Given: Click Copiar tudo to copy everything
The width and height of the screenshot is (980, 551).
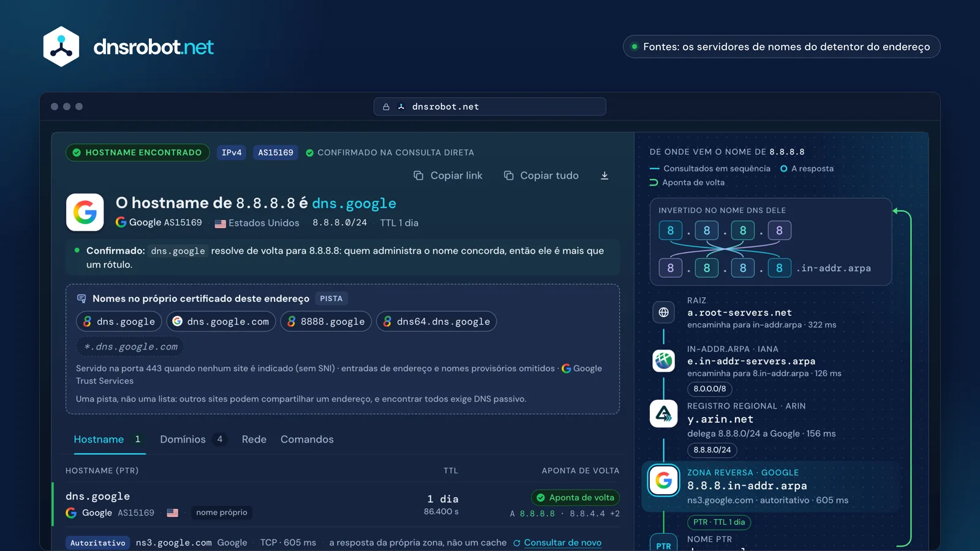Looking at the screenshot, I should click(541, 176).
